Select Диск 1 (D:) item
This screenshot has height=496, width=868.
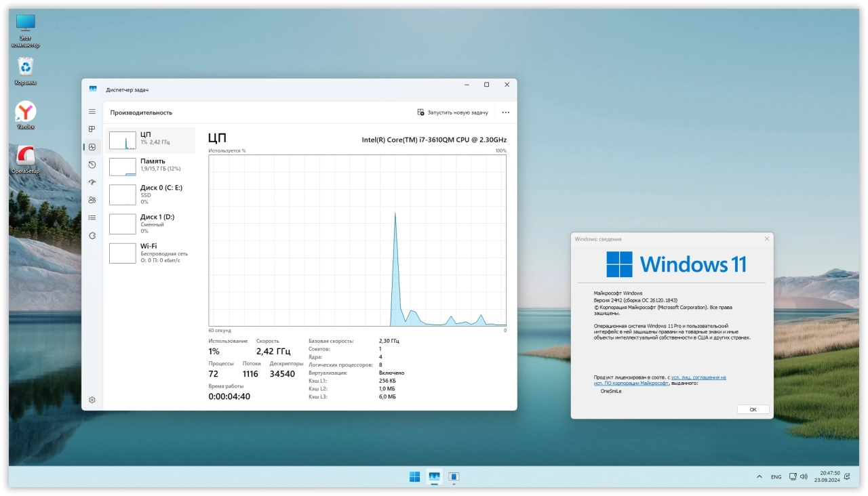point(150,224)
